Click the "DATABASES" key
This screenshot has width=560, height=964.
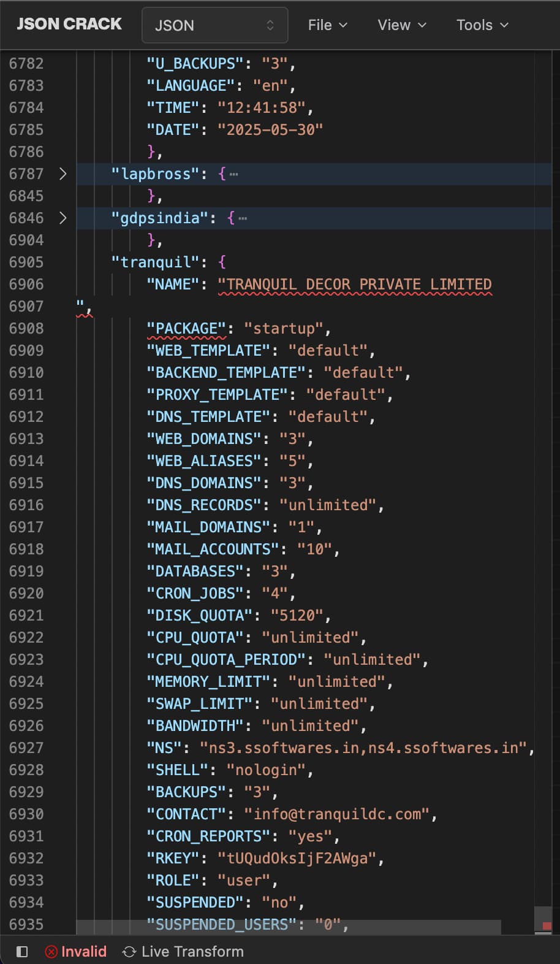[195, 571]
